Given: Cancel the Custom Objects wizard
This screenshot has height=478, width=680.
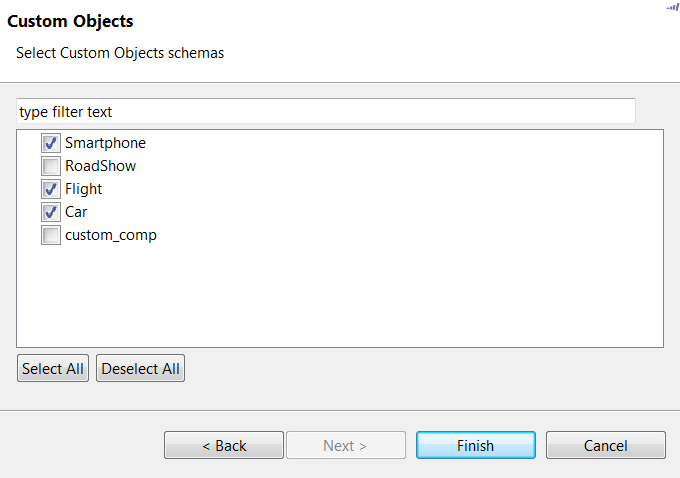Looking at the screenshot, I should tap(605, 445).
